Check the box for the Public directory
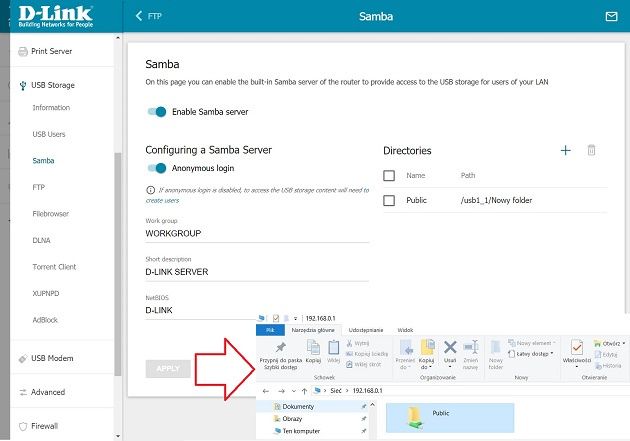This screenshot has width=630, height=441. click(x=389, y=200)
